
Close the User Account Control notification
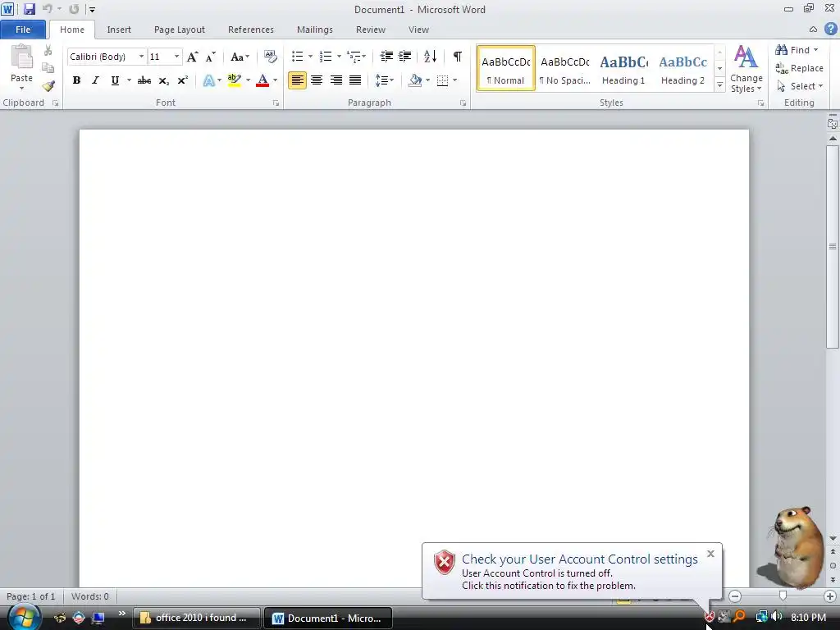pyautogui.click(x=710, y=554)
